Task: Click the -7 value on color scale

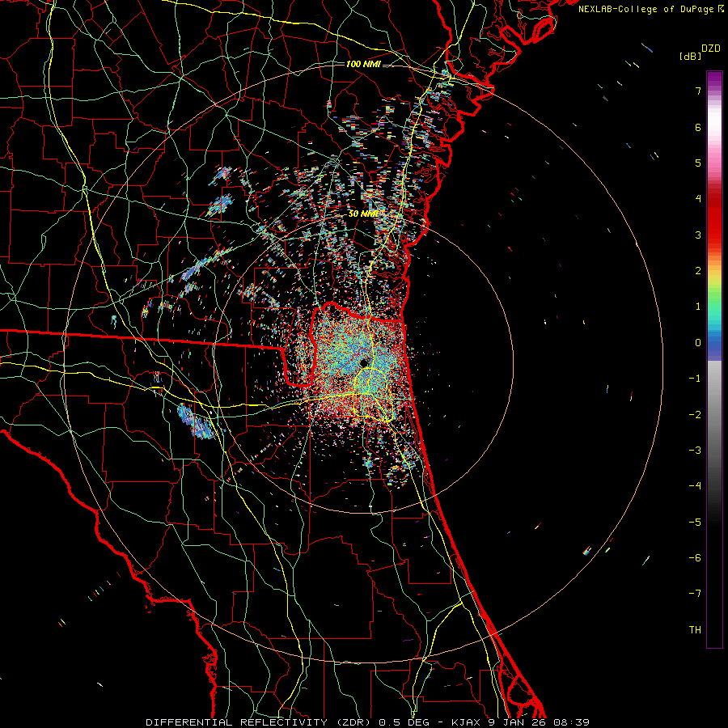Action: click(x=695, y=594)
